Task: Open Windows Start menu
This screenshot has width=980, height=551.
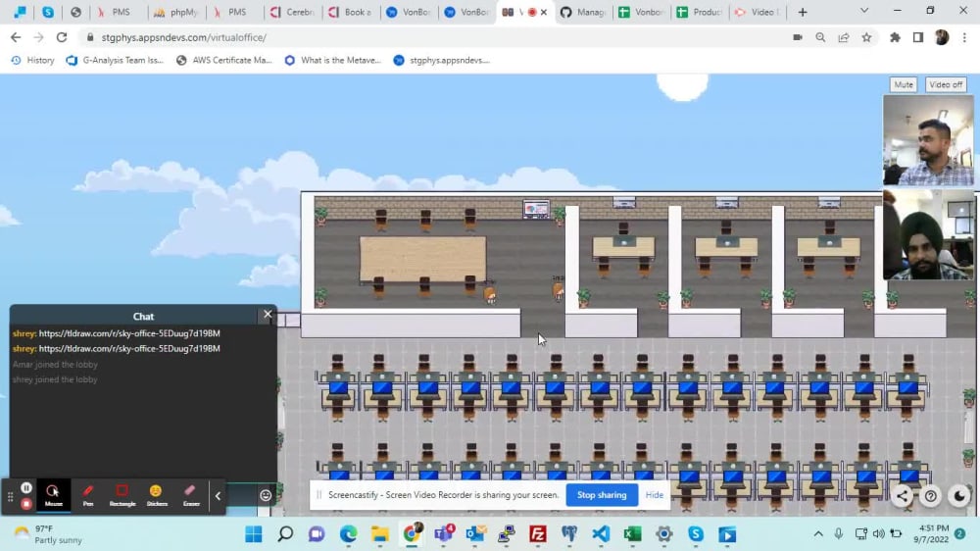Action: 254,534
